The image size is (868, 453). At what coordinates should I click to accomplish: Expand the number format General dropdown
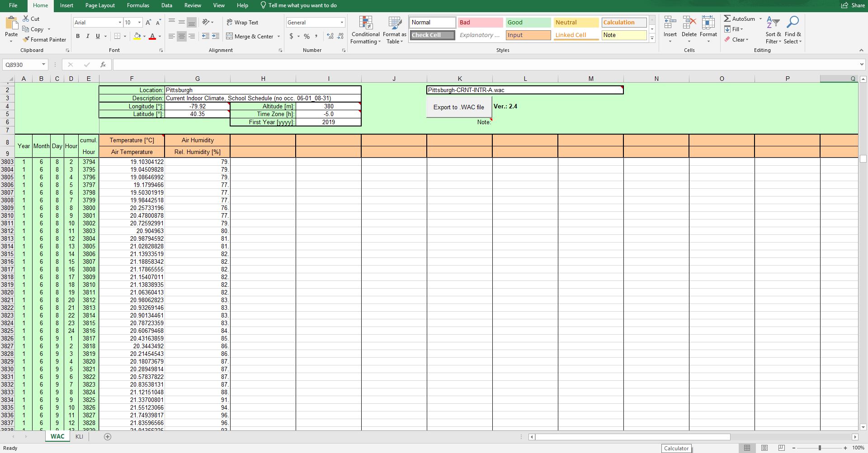point(342,22)
